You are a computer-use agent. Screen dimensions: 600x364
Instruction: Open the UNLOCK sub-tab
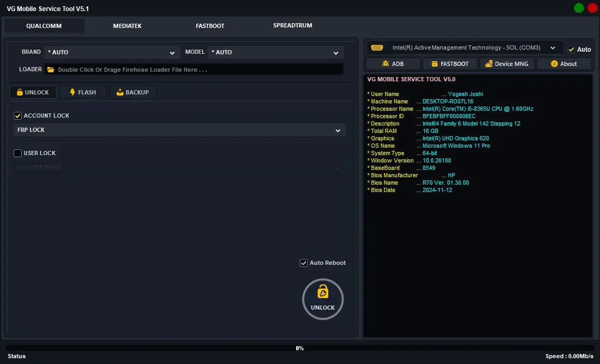[x=33, y=92]
